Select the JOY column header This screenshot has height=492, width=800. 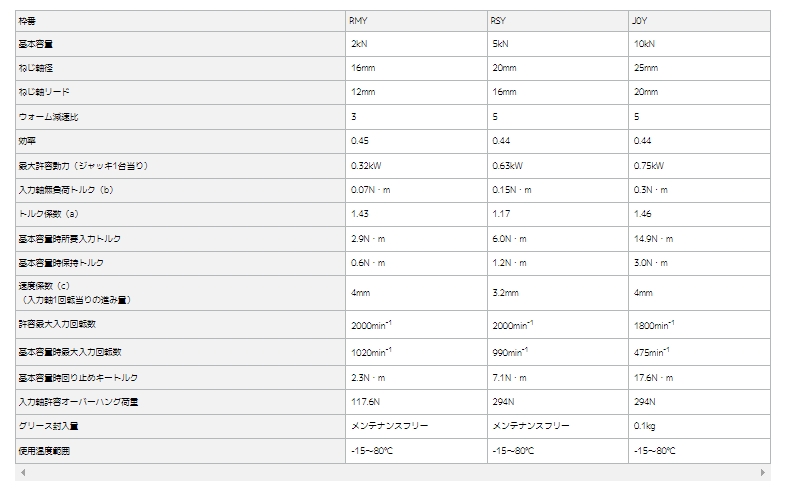(x=640, y=20)
